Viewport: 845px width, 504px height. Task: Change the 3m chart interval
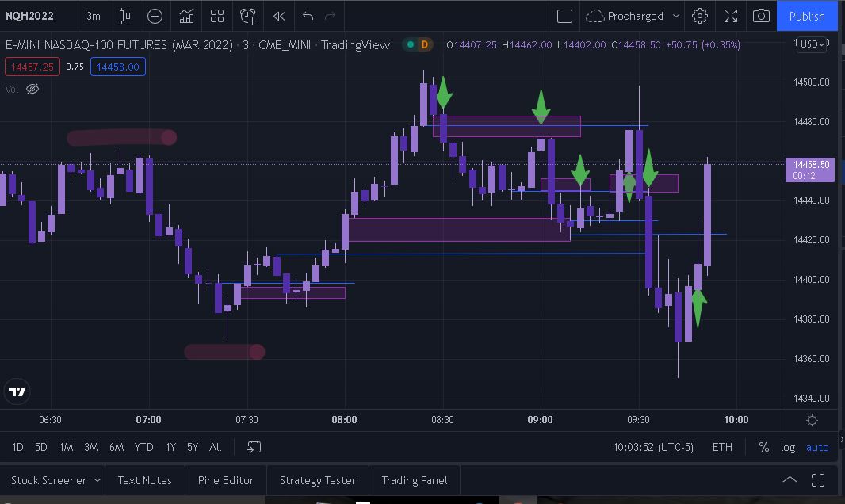point(94,16)
